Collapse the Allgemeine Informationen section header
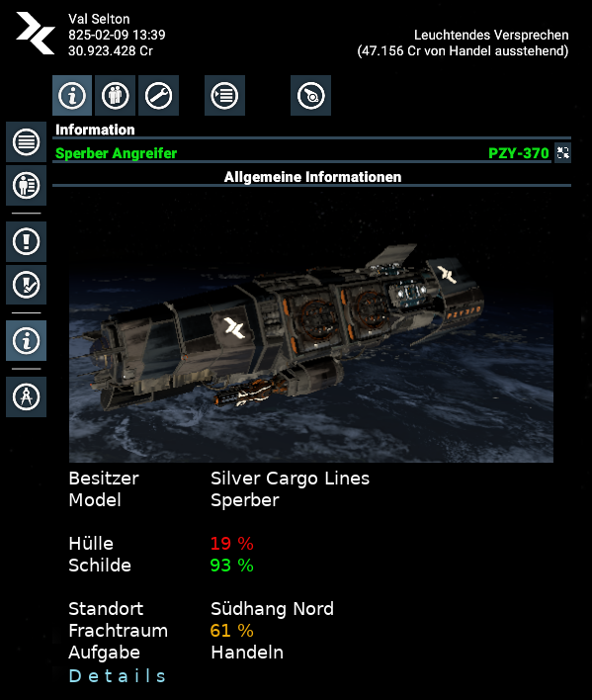The height and width of the screenshot is (700, 592). coord(312,177)
